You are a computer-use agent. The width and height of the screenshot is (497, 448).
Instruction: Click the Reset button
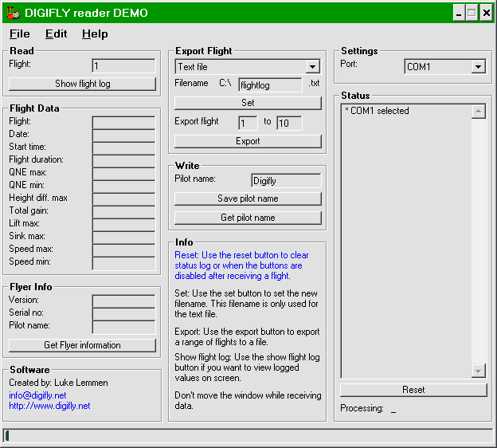point(413,390)
